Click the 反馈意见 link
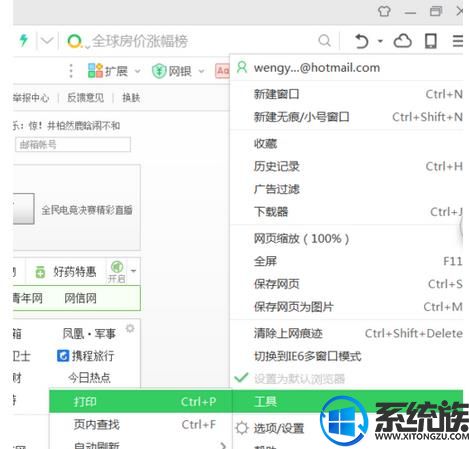Screen dimensions: 469x449 (x=85, y=98)
